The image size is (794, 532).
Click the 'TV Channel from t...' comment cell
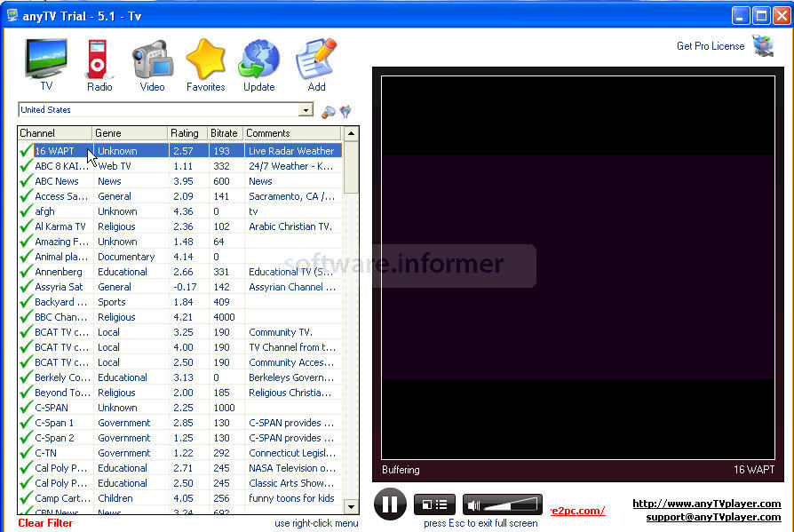coord(291,347)
